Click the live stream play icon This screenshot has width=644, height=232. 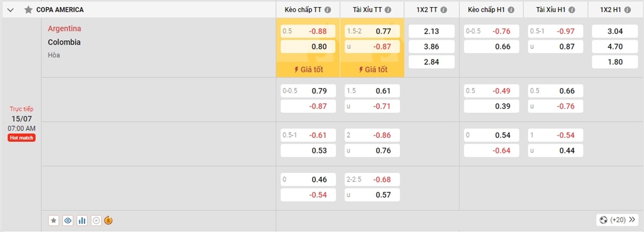96,220
